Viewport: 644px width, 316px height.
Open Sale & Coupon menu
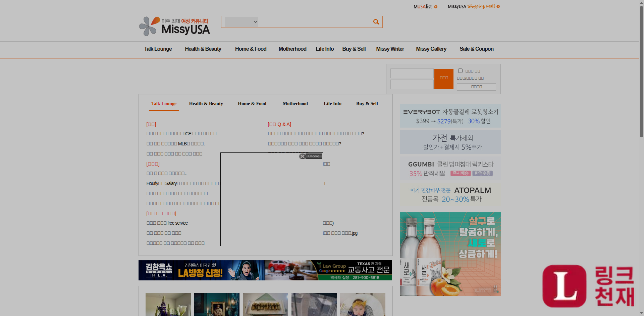[x=477, y=49]
